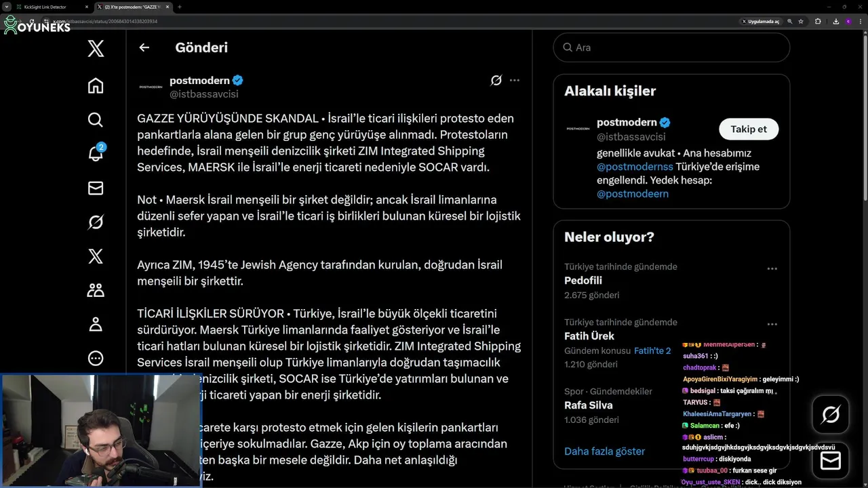Open Premium X icon in sidebar

96,256
